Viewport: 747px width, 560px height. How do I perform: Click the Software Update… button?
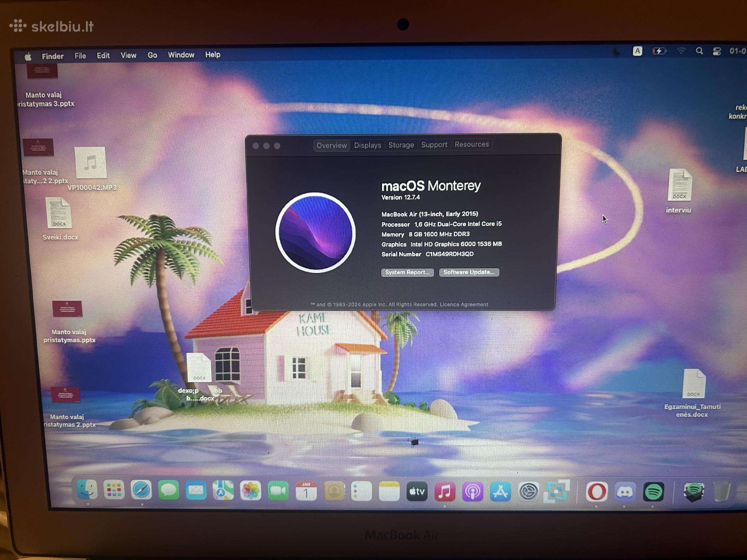tap(469, 272)
